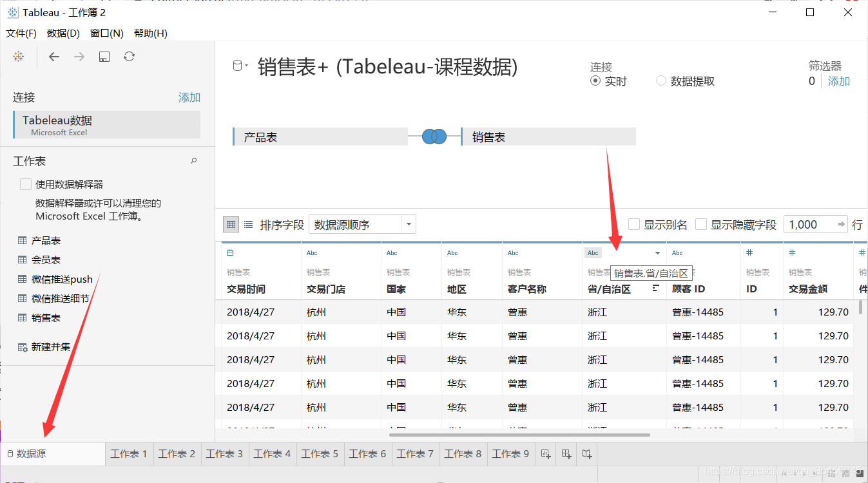Click the 添加 link under 筛选器
The height and width of the screenshot is (483, 868).
839,81
